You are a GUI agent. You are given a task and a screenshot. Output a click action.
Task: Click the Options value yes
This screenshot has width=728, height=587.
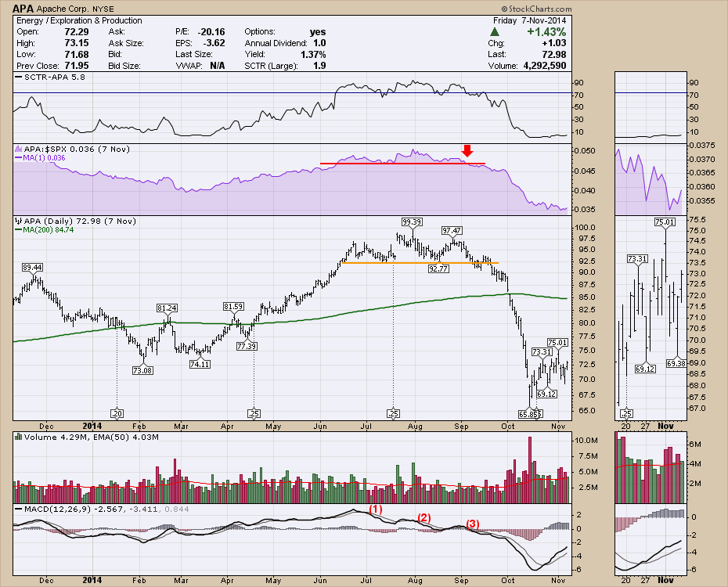click(x=318, y=31)
